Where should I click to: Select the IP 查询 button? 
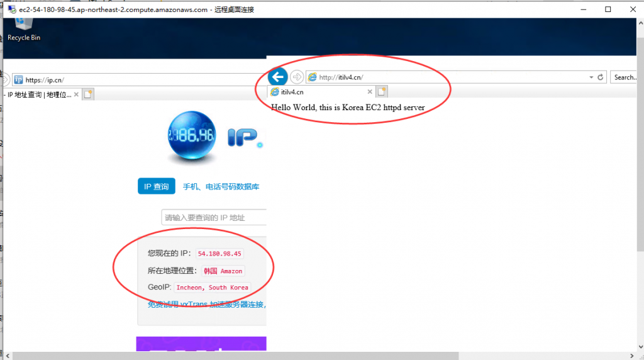pyautogui.click(x=157, y=186)
